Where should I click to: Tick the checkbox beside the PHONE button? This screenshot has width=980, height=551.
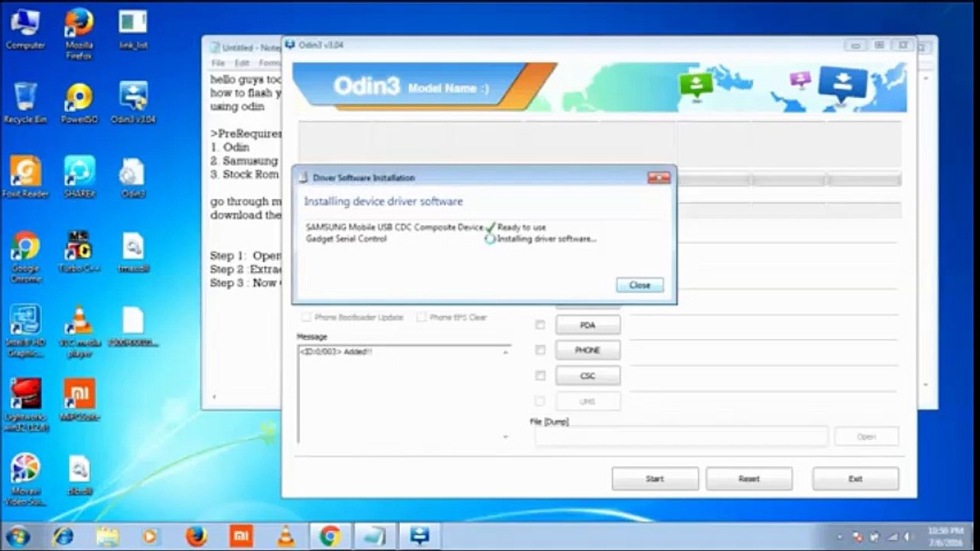coord(540,350)
